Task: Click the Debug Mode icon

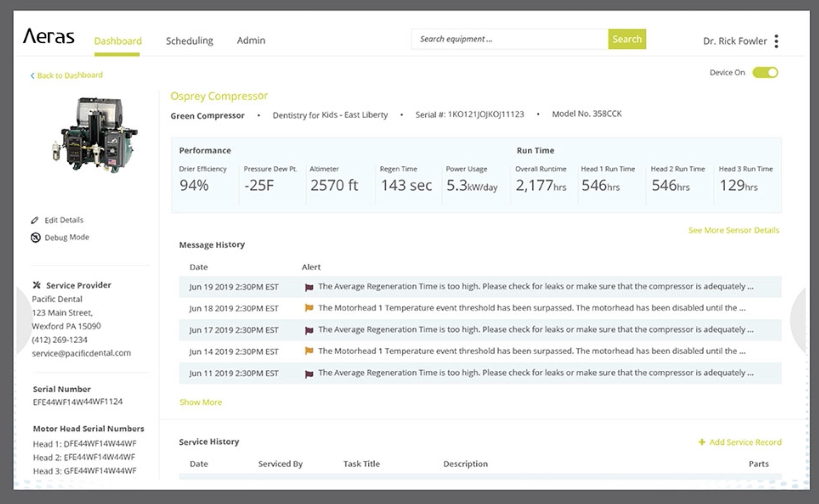Action: [x=35, y=237]
